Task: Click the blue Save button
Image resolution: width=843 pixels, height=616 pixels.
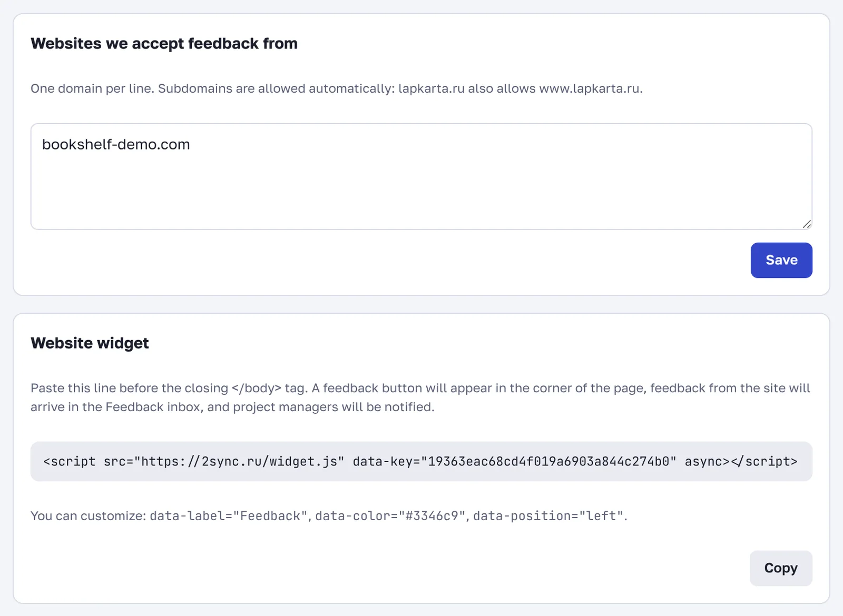Action: tap(781, 260)
